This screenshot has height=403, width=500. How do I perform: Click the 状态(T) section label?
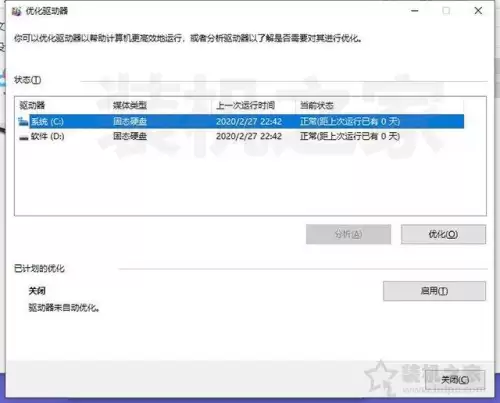27,80
